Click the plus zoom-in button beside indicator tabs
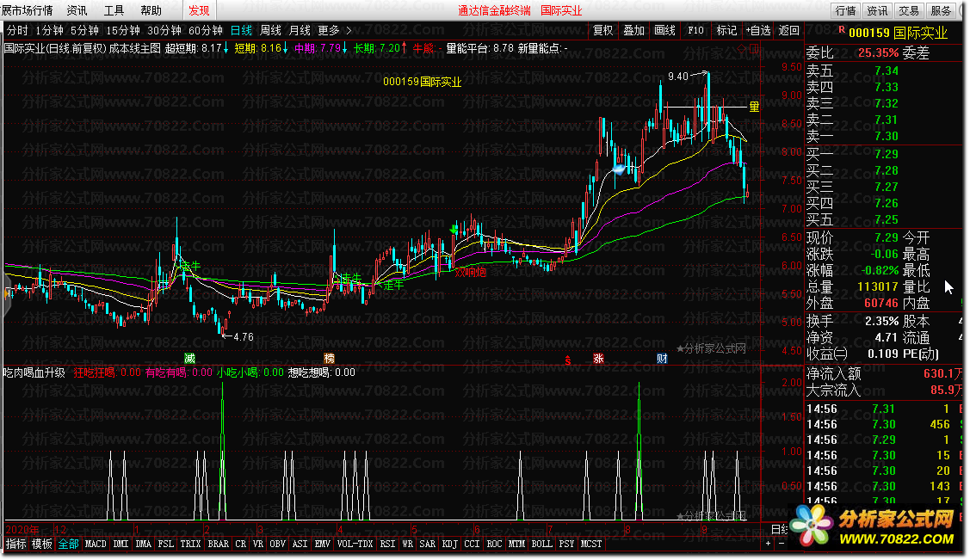 click(x=769, y=544)
